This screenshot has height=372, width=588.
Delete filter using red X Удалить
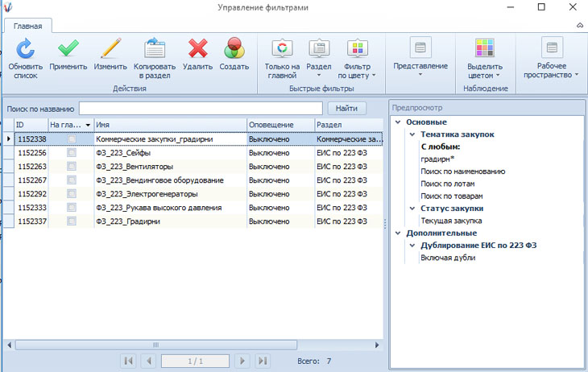pyautogui.click(x=197, y=50)
